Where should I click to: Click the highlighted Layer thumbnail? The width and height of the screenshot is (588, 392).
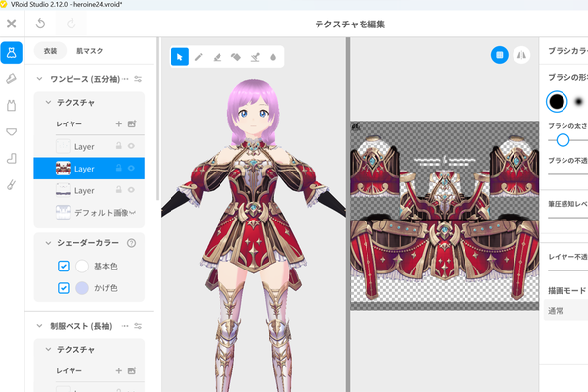63,169
